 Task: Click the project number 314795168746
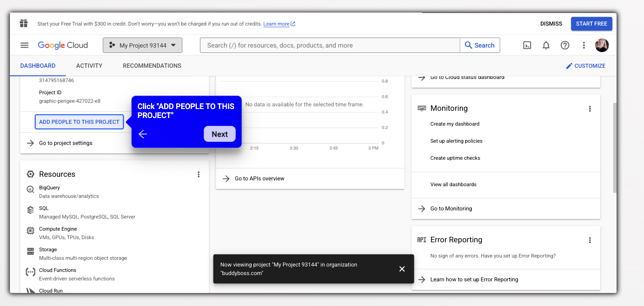[57, 80]
